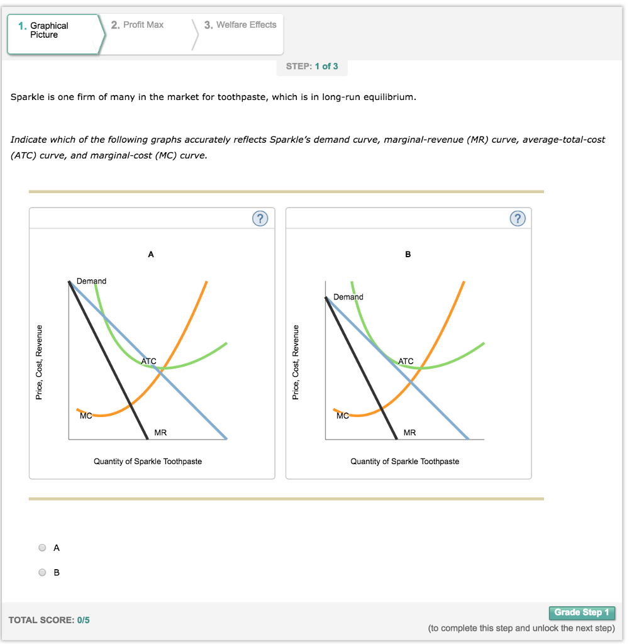Click the Demand curve label in graph A
This screenshot has width=644, height=644.
click(x=91, y=281)
